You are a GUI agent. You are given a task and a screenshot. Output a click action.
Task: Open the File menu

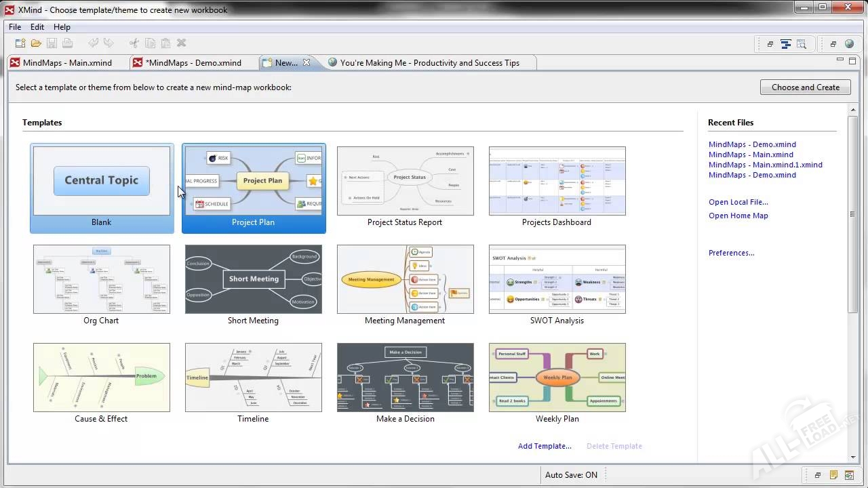[15, 27]
